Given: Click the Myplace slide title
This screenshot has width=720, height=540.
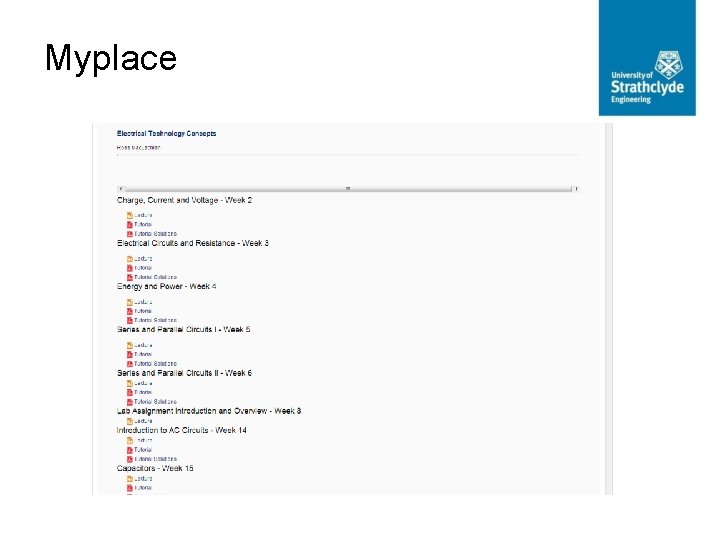Looking at the screenshot, I should coord(111,59).
